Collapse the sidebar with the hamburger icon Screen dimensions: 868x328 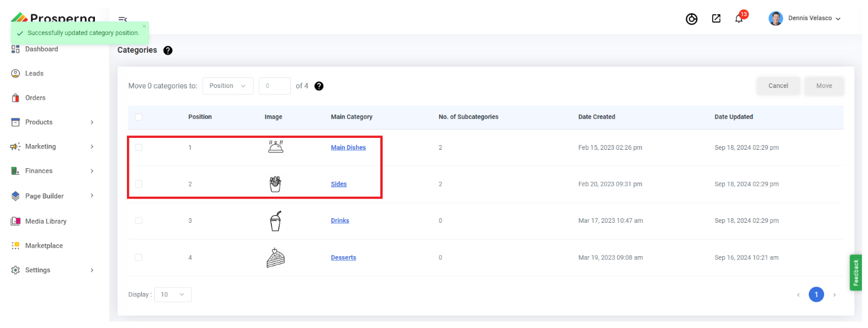coord(123,19)
